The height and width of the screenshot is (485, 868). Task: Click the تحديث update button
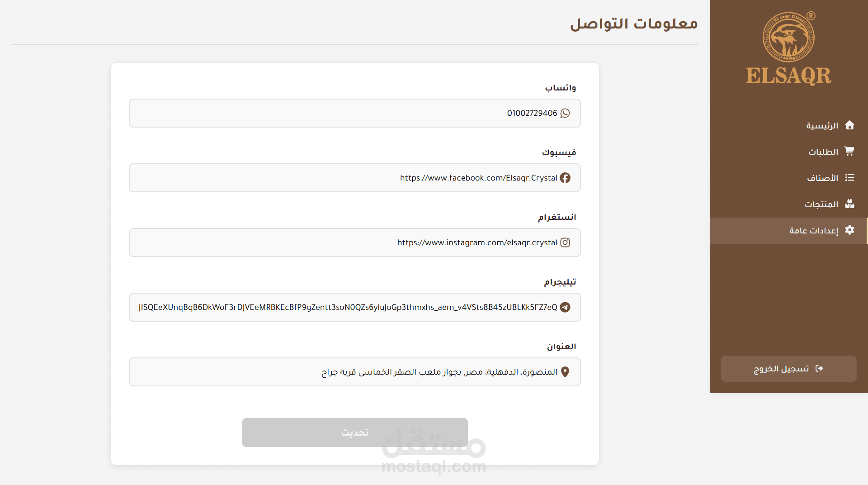click(355, 433)
